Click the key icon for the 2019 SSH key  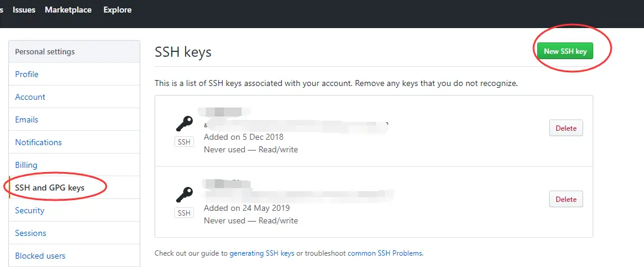click(x=184, y=195)
